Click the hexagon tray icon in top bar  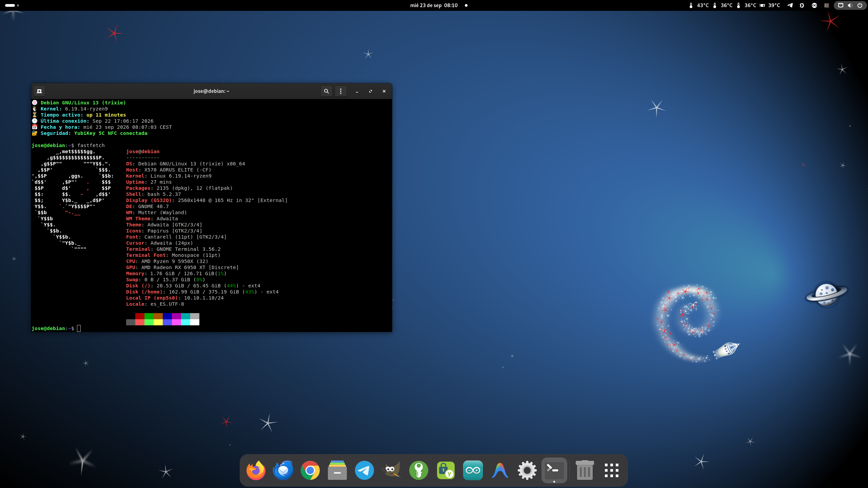(802, 5)
